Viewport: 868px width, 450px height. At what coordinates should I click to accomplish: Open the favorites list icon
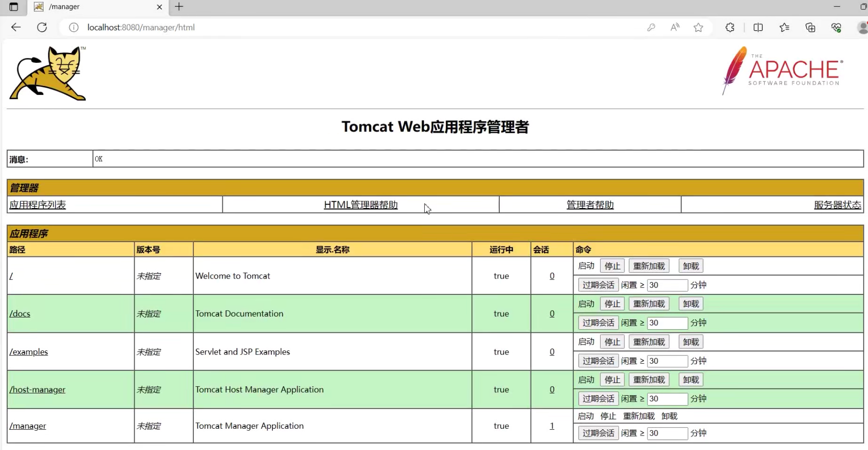[x=784, y=28]
